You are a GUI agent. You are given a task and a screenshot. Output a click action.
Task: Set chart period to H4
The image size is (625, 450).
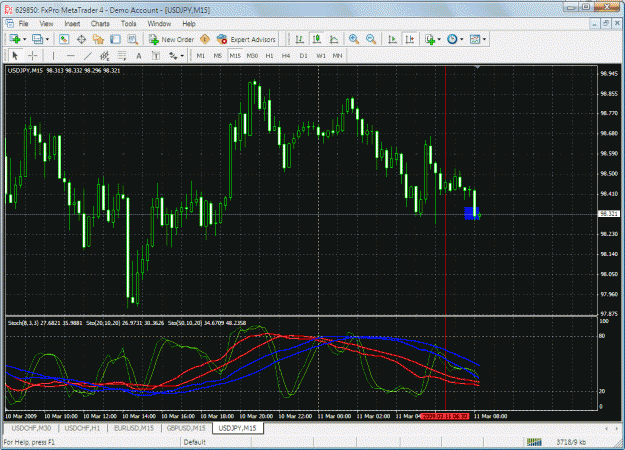click(x=286, y=56)
